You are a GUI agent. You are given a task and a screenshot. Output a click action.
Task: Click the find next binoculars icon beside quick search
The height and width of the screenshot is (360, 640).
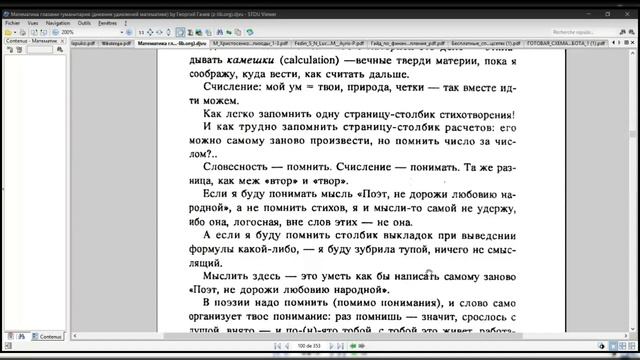(631, 32)
